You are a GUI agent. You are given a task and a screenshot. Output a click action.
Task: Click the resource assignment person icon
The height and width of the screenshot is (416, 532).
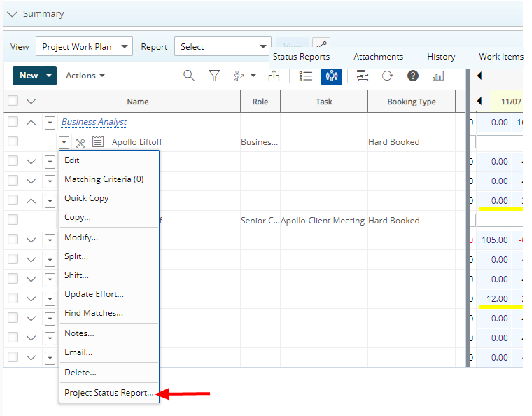pyautogui.click(x=239, y=76)
